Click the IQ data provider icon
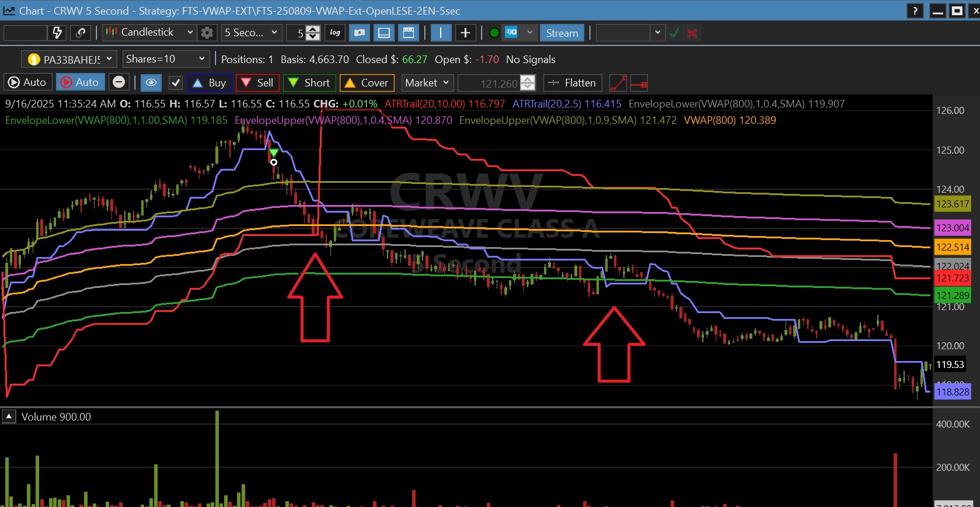 tap(511, 33)
